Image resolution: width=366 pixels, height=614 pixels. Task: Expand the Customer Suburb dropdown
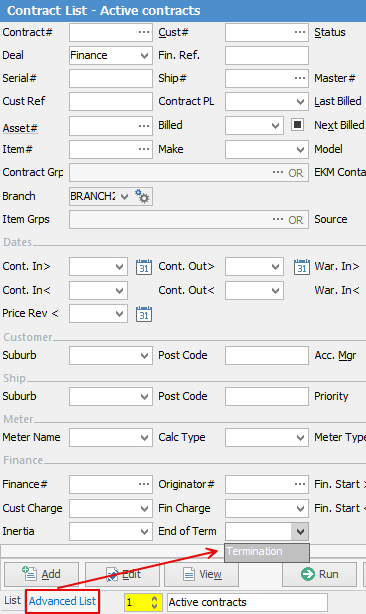point(144,355)
